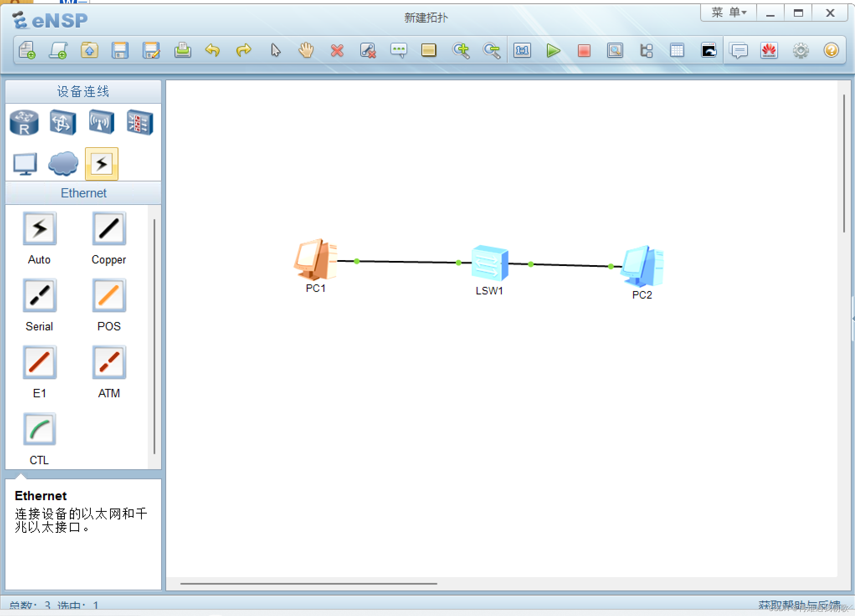Viewport: 855px width, 616px height.
Task: Select the Firewall device category icon
Action: pos(140,123)
